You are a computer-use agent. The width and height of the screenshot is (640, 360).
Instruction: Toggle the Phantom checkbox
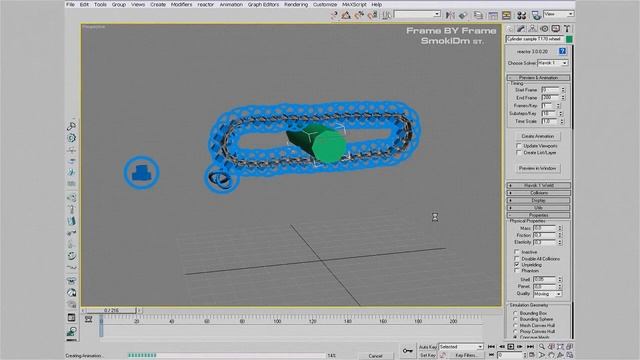pos(517,271)
